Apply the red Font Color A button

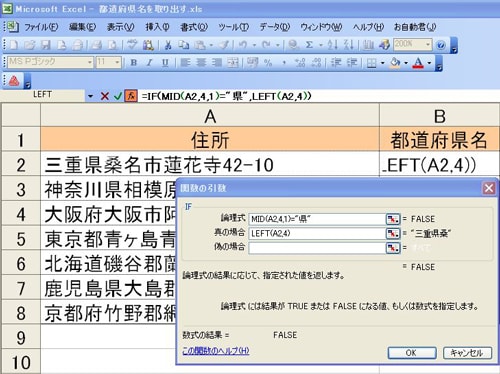pos(419,62)
